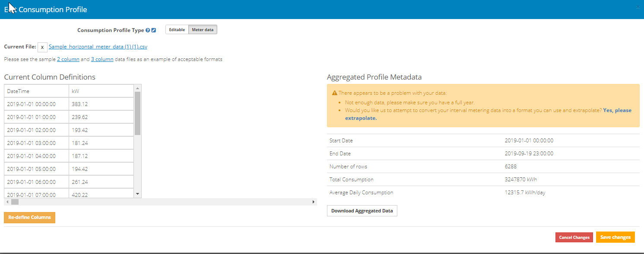This screenshot has height=254, width=644.
Task: Select the Editable profile type
Action: (x=177, y=30)
